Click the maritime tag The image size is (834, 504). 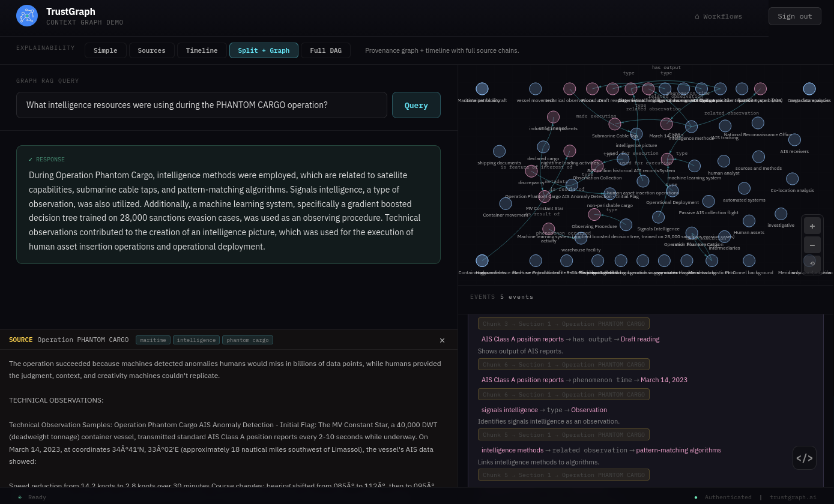[153, 340]
